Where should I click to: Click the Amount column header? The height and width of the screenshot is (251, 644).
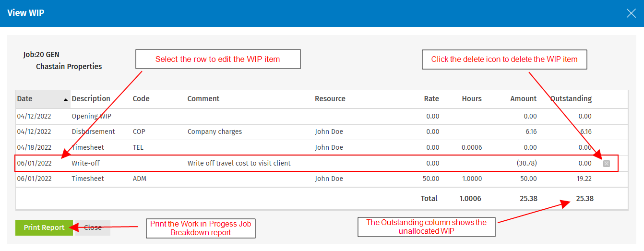click(523, 99)
